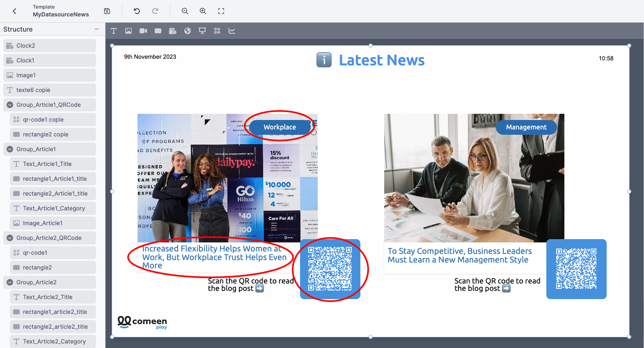Select Image_Article1 layer
644x348 pixels.
pos(53,223)
